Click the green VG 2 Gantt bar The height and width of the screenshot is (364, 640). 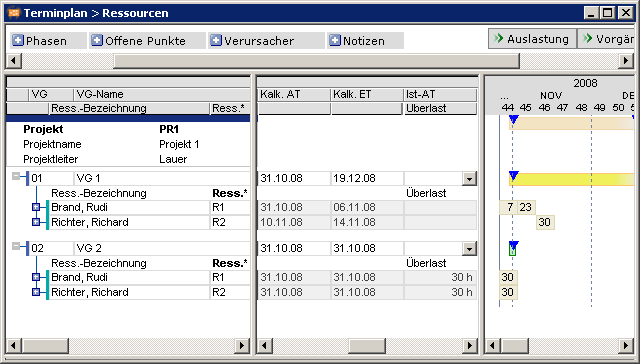(513, 249)
